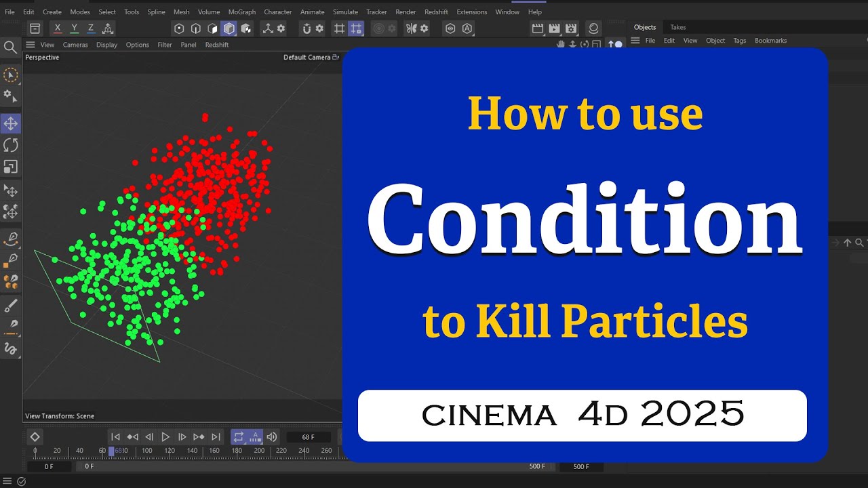Select the Scale tool

point(11,167)
